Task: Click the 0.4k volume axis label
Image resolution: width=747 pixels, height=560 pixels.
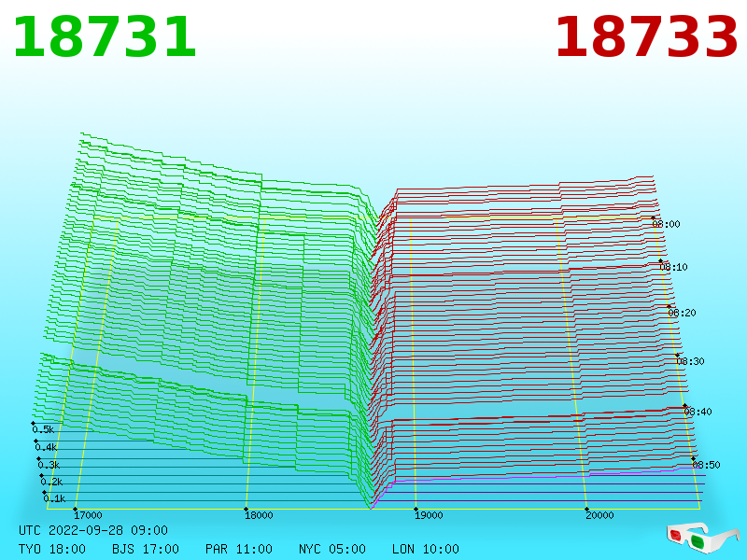Action: pyautogui.click(x=46, y=448)
